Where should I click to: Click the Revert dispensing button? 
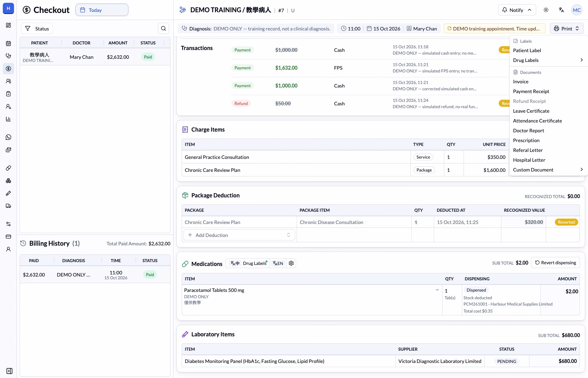tap(555, 262)
